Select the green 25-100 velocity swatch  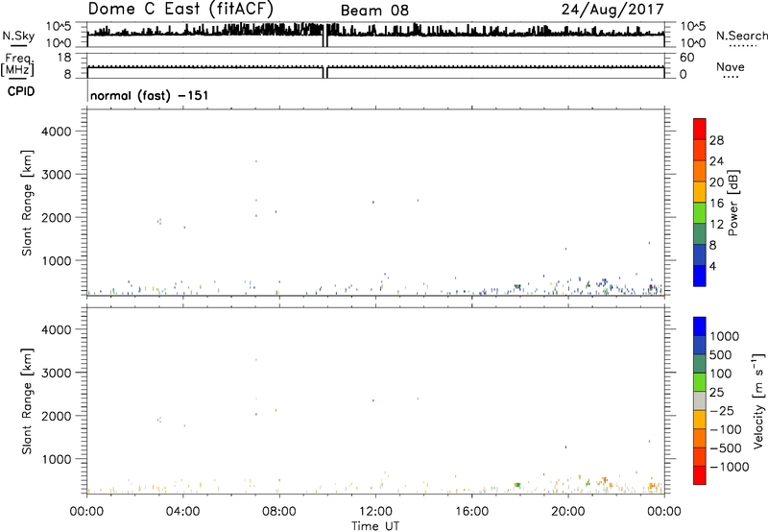pos(700,382)
